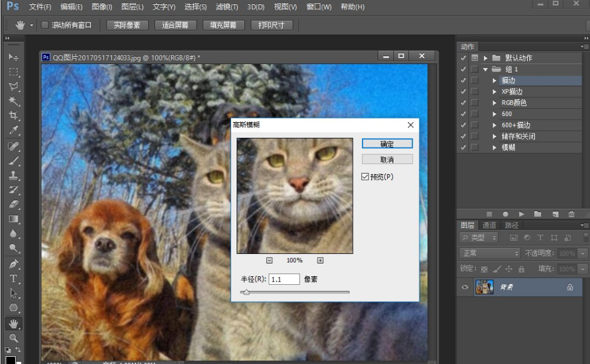
Task: Open the 不透明度 opacity dropdown arrow
Action: (583, 253)
